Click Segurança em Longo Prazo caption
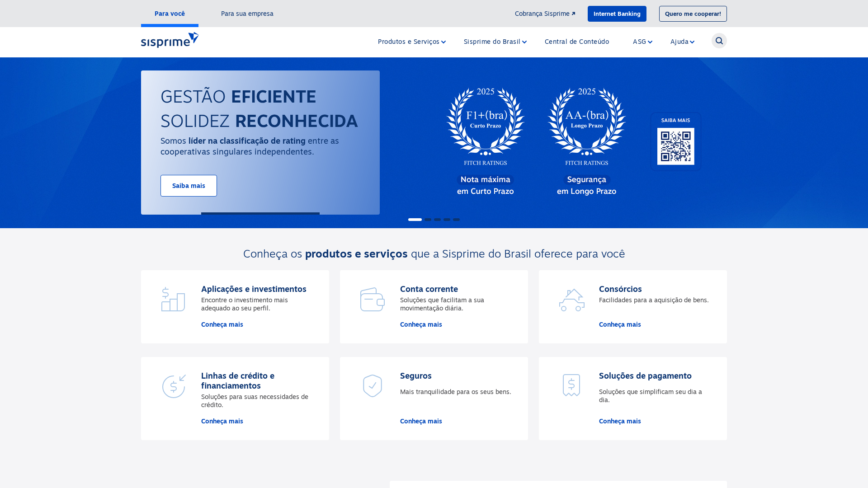 586,185
